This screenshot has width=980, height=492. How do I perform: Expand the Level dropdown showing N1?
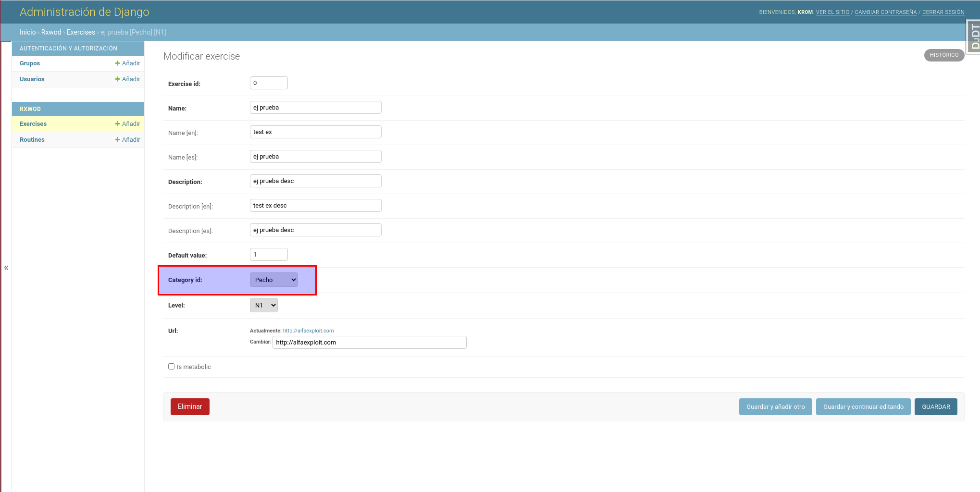coord(263,305)
